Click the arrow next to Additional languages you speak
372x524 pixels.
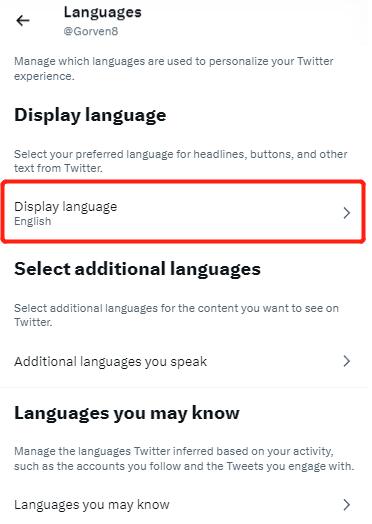(347, 361)
